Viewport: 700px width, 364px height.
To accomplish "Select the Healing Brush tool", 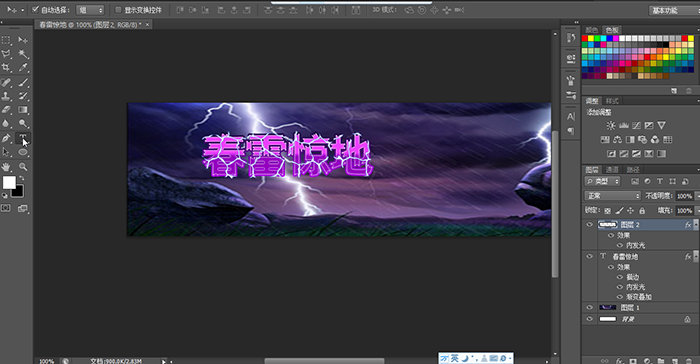I will click(6, 82).
